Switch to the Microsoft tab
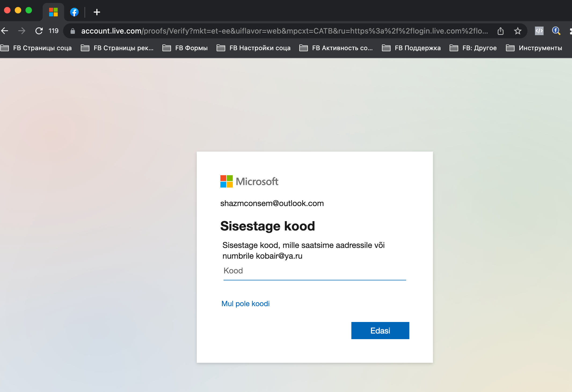This screenshot has height=392, width=572. [53, 12]
